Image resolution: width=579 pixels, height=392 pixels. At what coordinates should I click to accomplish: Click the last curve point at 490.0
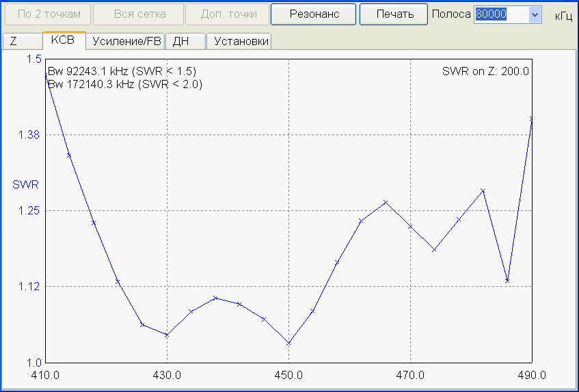531,119
